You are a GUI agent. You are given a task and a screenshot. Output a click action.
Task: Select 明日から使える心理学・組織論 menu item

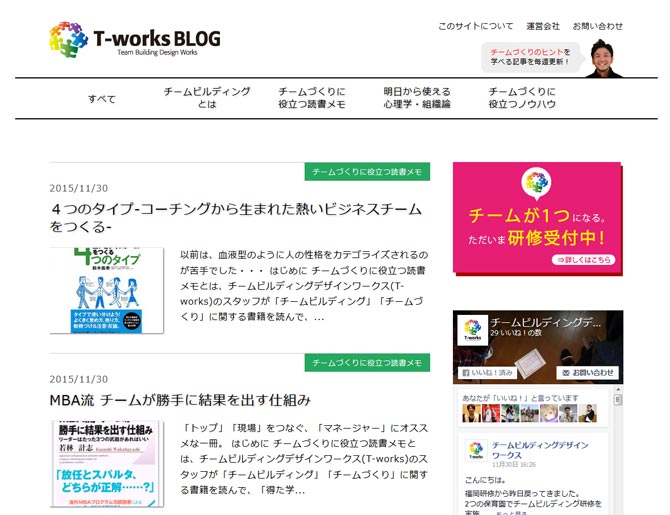[x=417, y=98]
